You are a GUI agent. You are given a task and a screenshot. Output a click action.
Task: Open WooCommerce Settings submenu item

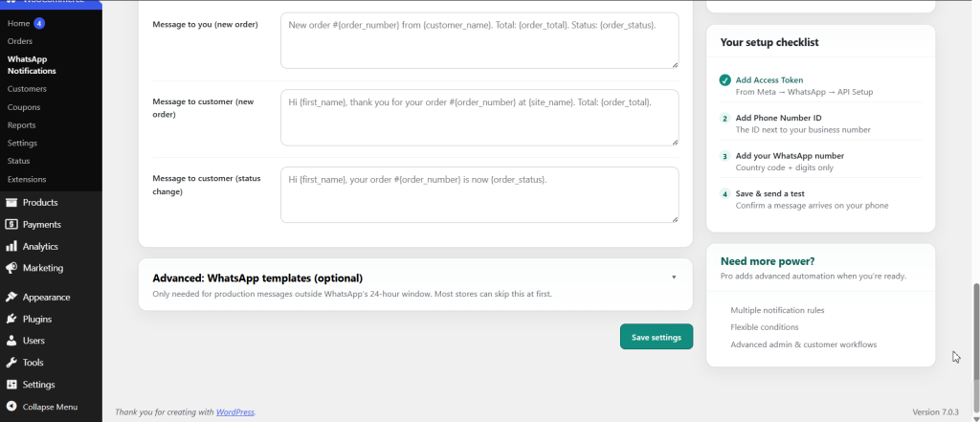coord(23,144)
